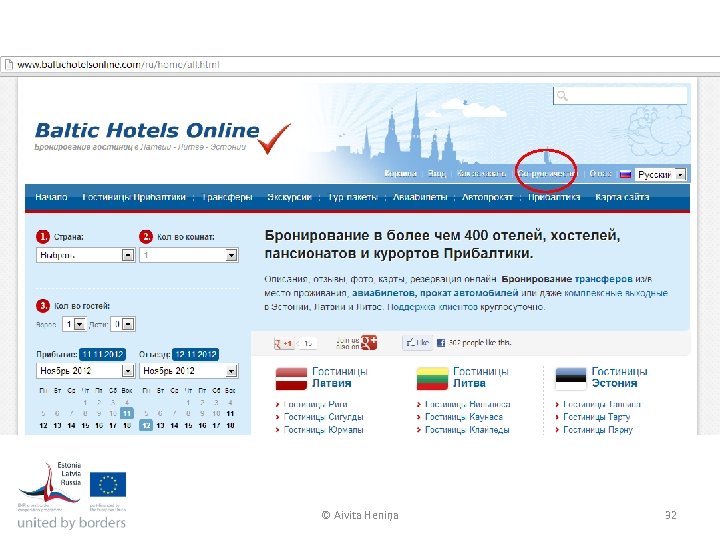
Task: Click the трансферов link in description
Action: 603,279
